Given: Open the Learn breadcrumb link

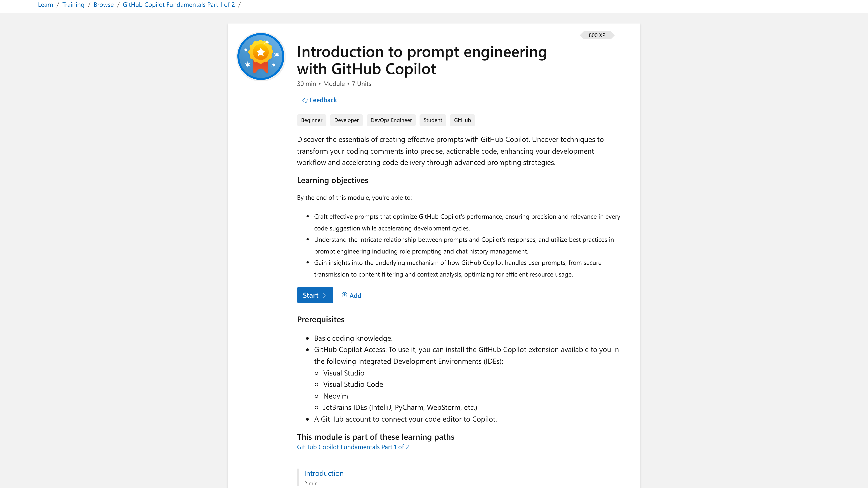Looking at the screenshot, I should tap(45, 4).
